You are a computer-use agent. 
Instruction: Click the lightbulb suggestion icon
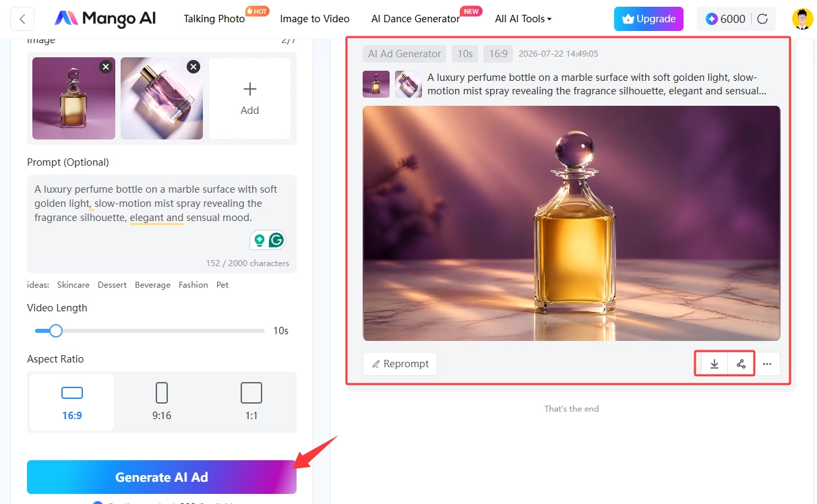[259, 240]
